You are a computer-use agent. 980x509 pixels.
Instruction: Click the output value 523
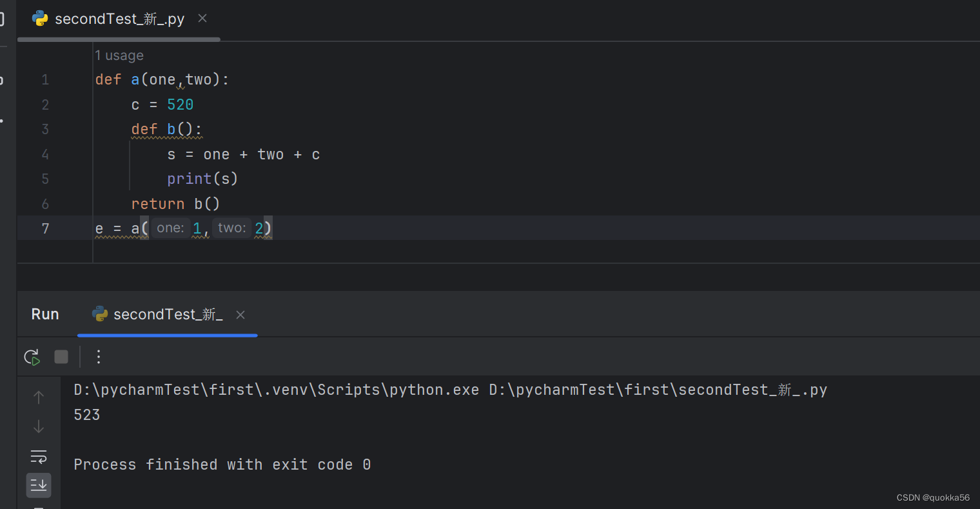pyautogui.click(x=87, y=415)
